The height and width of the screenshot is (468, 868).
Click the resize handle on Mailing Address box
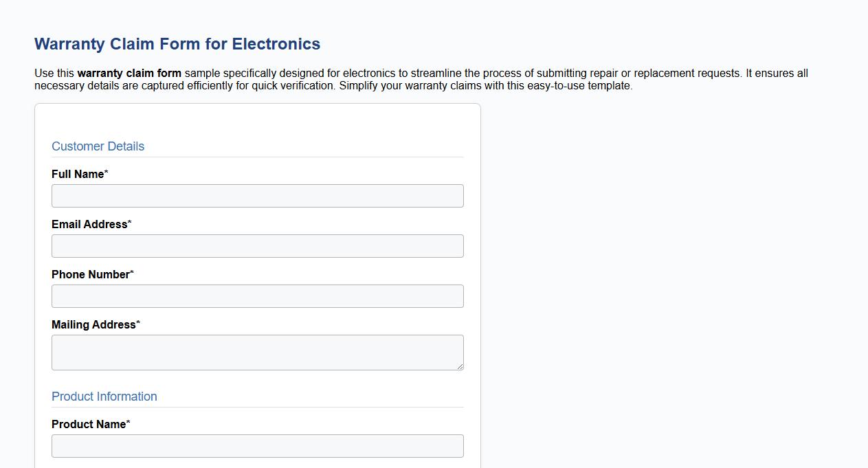tap(460, 365)
